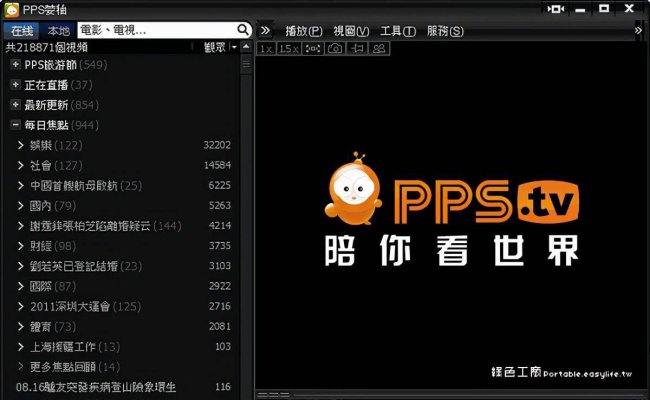Click audience count 3735

[220, 246]
